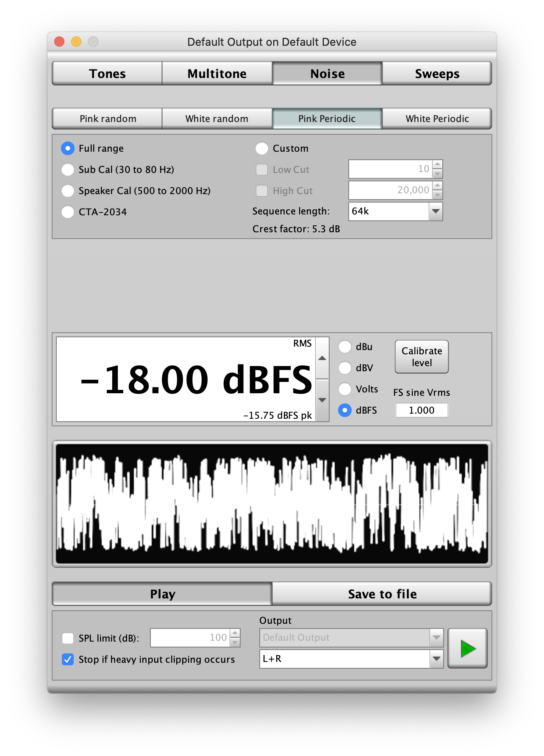Open the Default Output device dropdown
Image resolution: width=544 pixels, height=756 pixels.
pos(351,637)
